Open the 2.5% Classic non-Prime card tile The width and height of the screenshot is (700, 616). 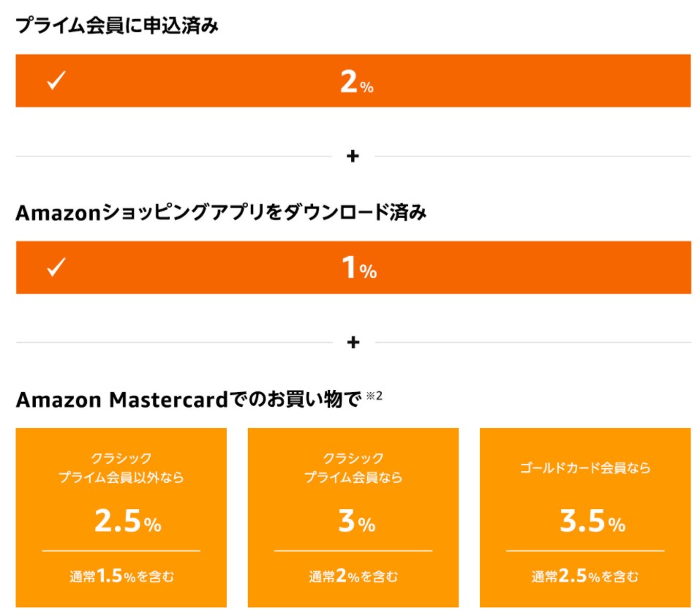coord(121,517)
